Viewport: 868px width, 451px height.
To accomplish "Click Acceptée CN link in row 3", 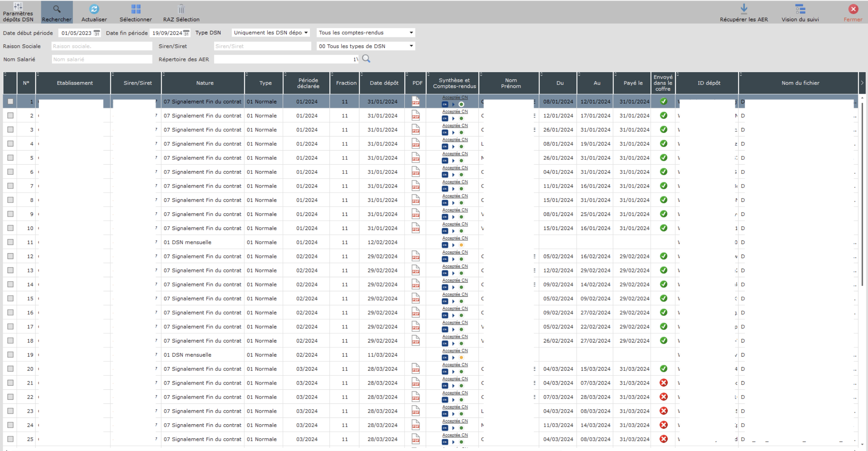I will point(455,126).
